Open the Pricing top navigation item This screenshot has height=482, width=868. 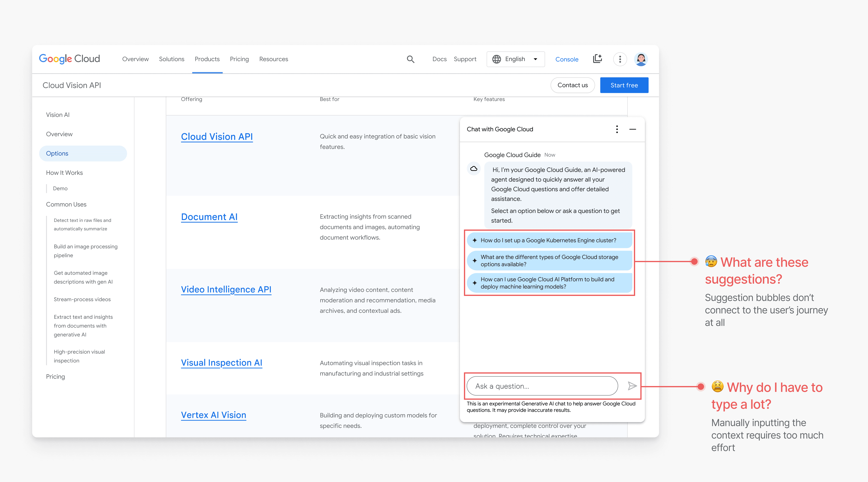239,59
